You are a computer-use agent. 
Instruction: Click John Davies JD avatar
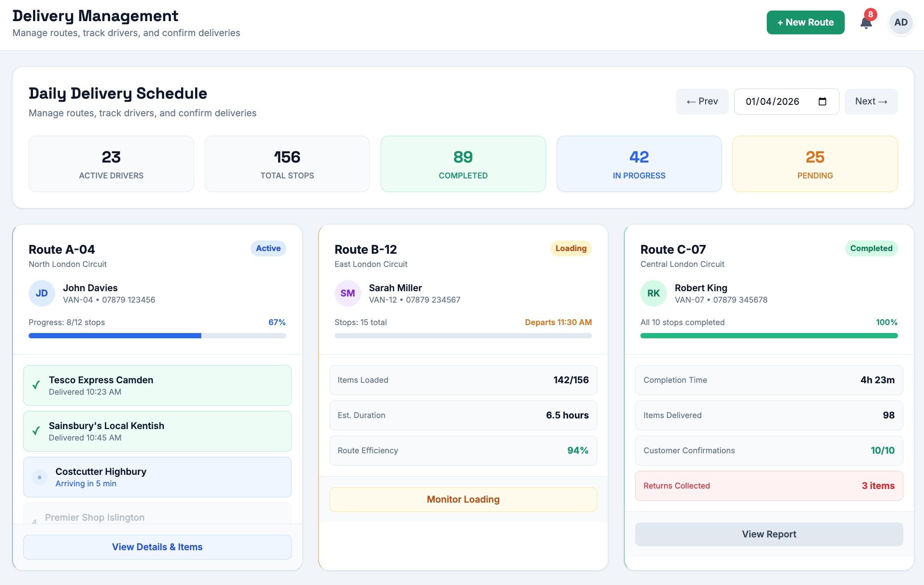41,293
